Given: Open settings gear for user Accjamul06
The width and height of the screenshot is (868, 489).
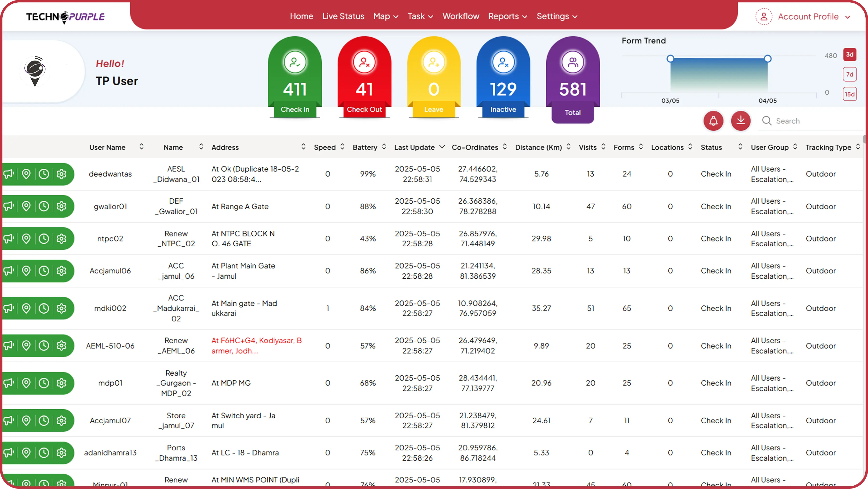Looking at the screenshot, I should (x=61, y=271).
